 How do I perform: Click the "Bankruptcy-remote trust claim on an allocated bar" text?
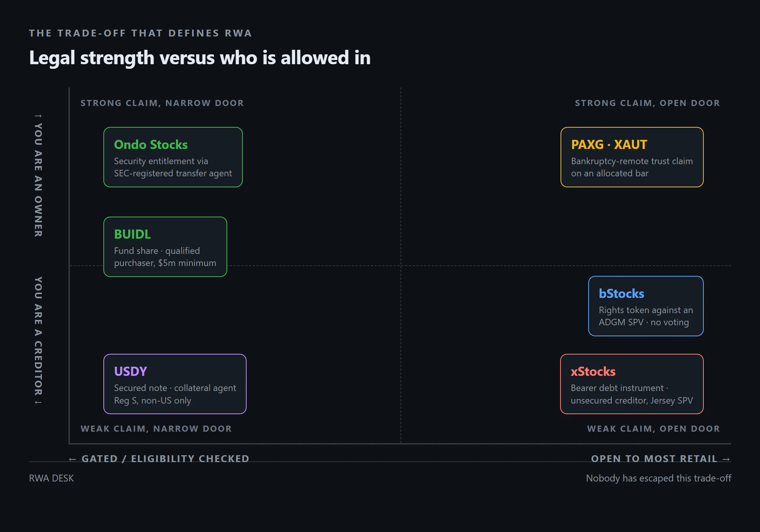click(632, 167)
